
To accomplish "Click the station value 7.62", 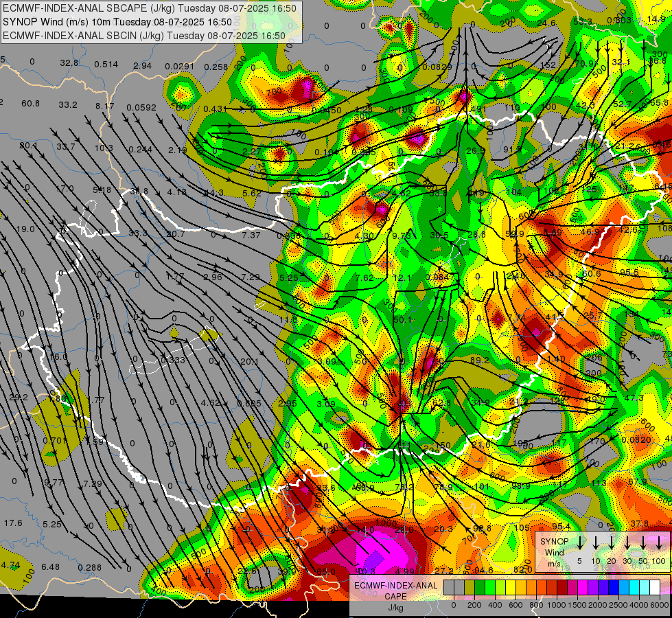I will click(x=364, y=277).
